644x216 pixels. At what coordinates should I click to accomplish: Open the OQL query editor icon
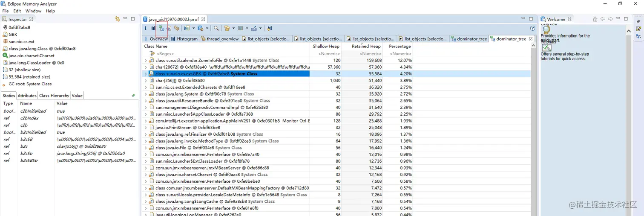tap(169, 29)
